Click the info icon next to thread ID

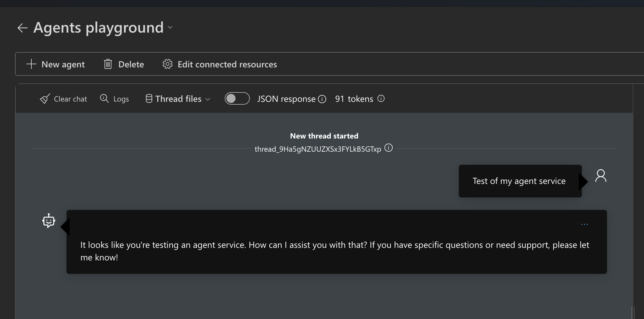tap(389, 148)
